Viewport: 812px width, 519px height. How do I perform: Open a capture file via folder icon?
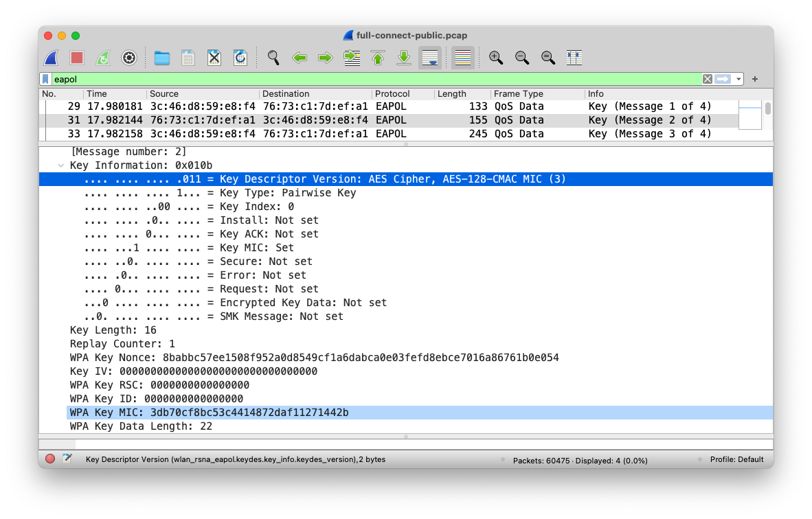[162, 58]
